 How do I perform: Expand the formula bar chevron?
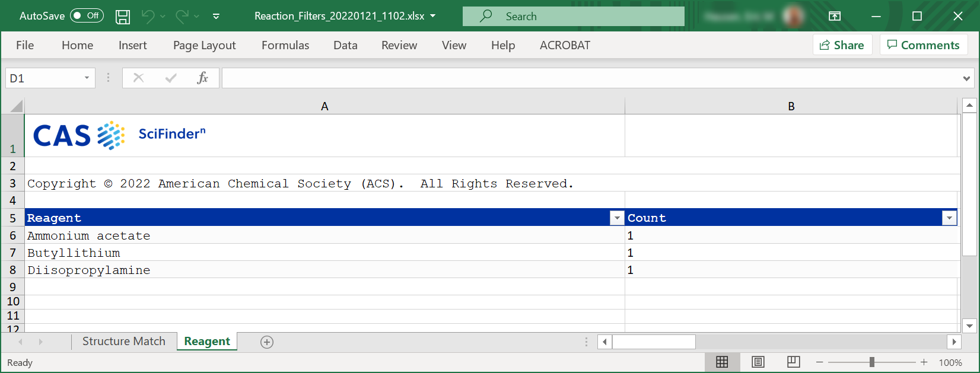pyautogui.click(x=966, y=78)
